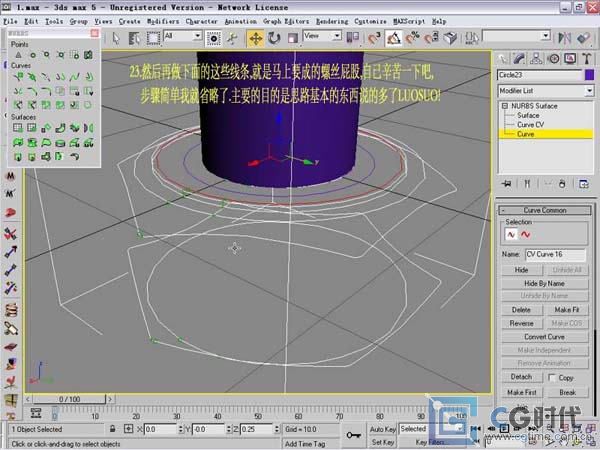Activate the Select and Move tool
Screen dimensions: 600x450
(x=255, y=38)
